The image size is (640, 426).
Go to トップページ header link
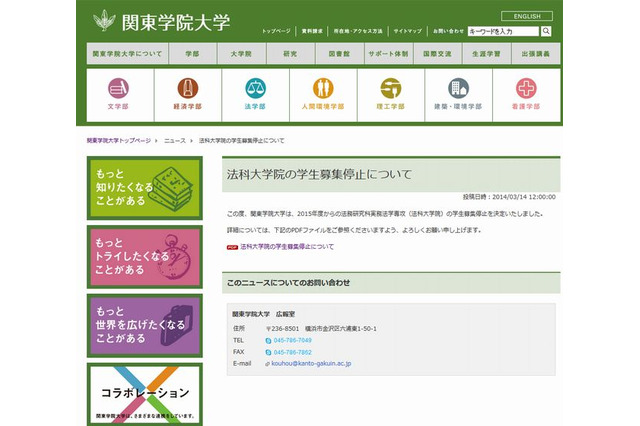(276, 31)
